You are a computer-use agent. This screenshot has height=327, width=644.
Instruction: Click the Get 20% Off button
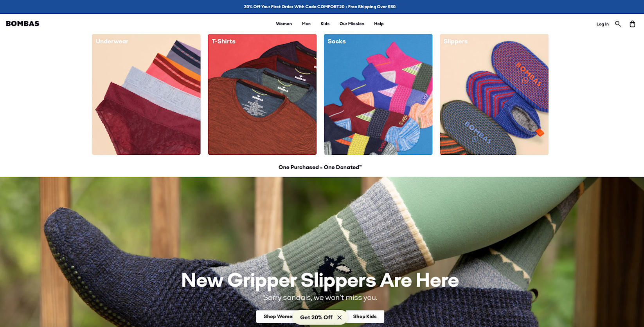(316, 317)
